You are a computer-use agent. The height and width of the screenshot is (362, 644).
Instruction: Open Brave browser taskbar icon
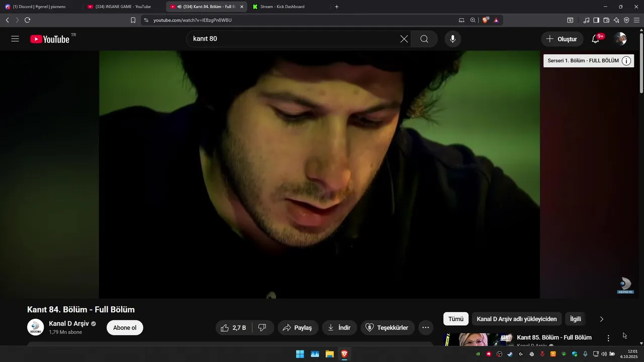344,354
